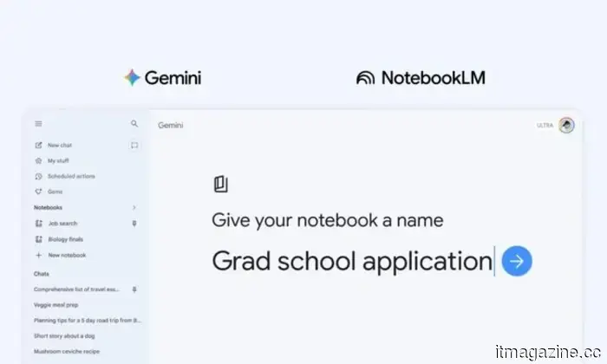Expand the Notebooks section chevron
Screen dimensions: 607x364
[x=134, y=208]
